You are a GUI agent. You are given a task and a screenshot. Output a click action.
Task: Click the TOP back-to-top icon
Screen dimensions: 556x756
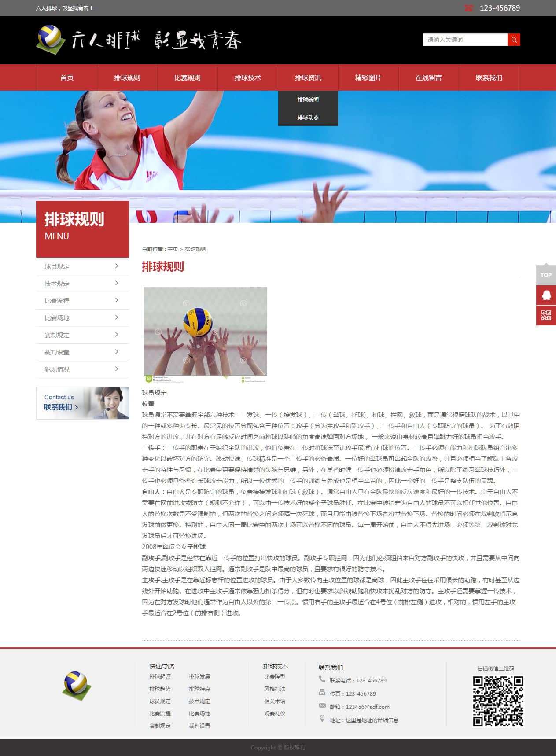(546, 275)
